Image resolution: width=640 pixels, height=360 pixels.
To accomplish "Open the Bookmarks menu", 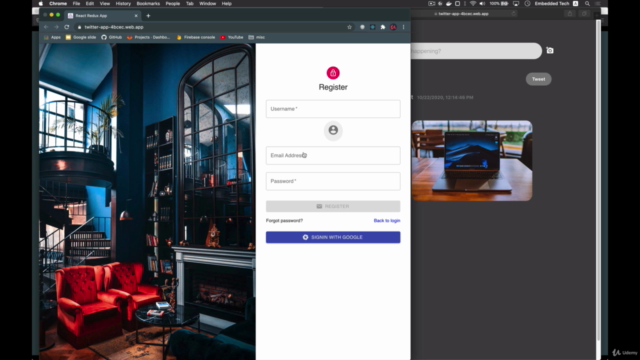I will [148, 4].
